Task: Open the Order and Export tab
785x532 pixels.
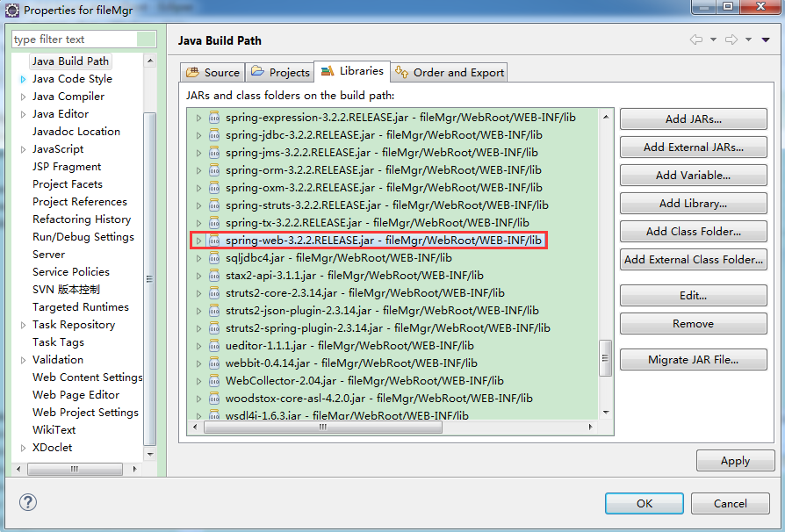Action: pyautogui.click(x=449, y=73)
